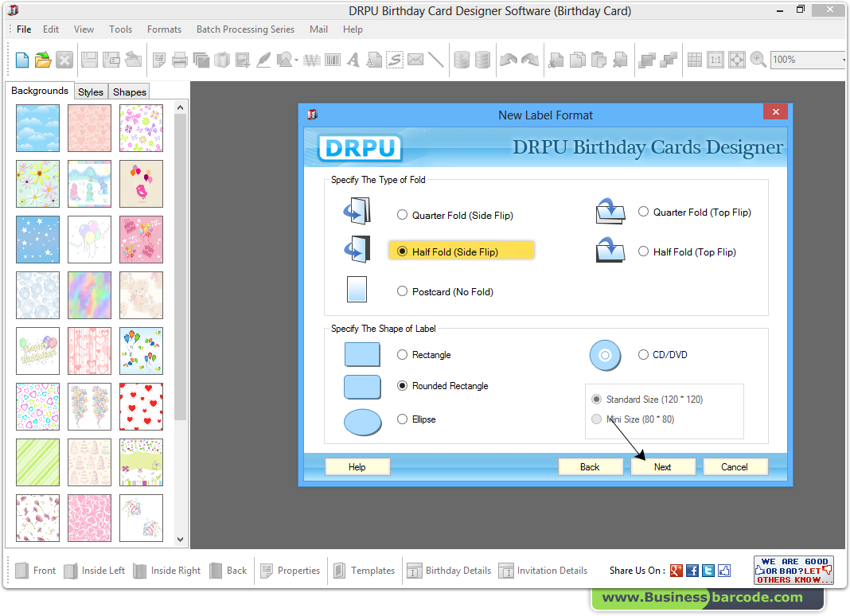Click the grey close-document X toolbar icon
Image resolution: width=850 pixels, height=616 pixels.
pos(64,60)
